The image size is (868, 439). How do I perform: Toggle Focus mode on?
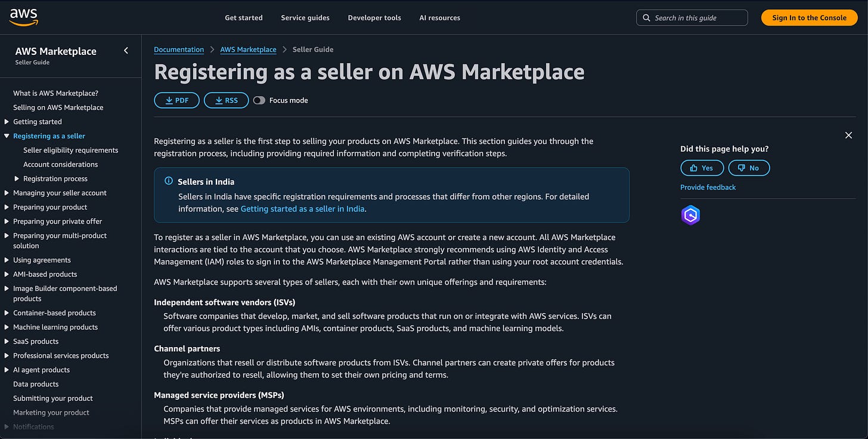(259, 100)
